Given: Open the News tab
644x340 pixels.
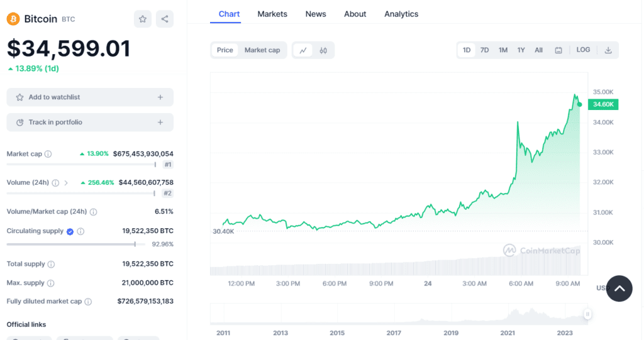Looking at the screenshot, I should click(316, 14).
